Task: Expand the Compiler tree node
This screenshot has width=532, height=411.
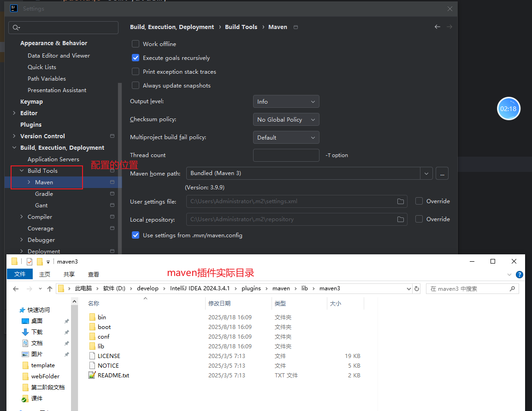Action: 22,217
